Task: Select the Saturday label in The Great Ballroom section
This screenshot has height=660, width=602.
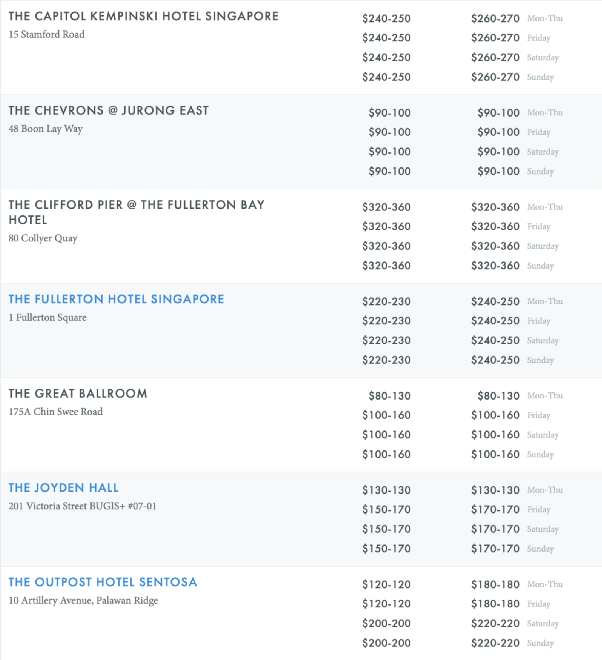Action: [543, 435]
